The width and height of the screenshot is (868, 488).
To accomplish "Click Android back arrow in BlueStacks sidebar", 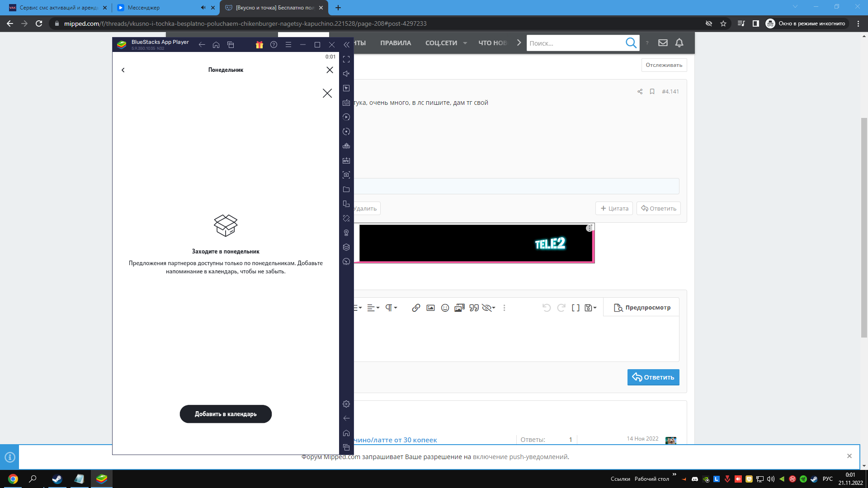I will point(346,418).
